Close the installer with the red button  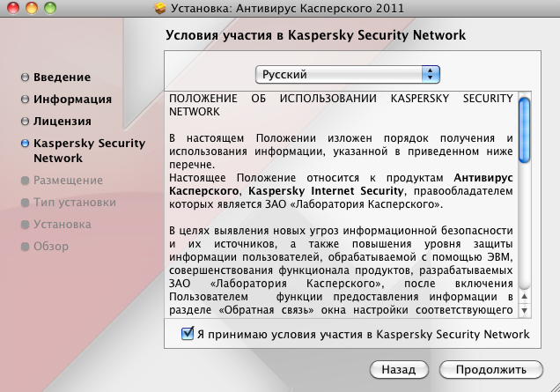click(11, 8)
